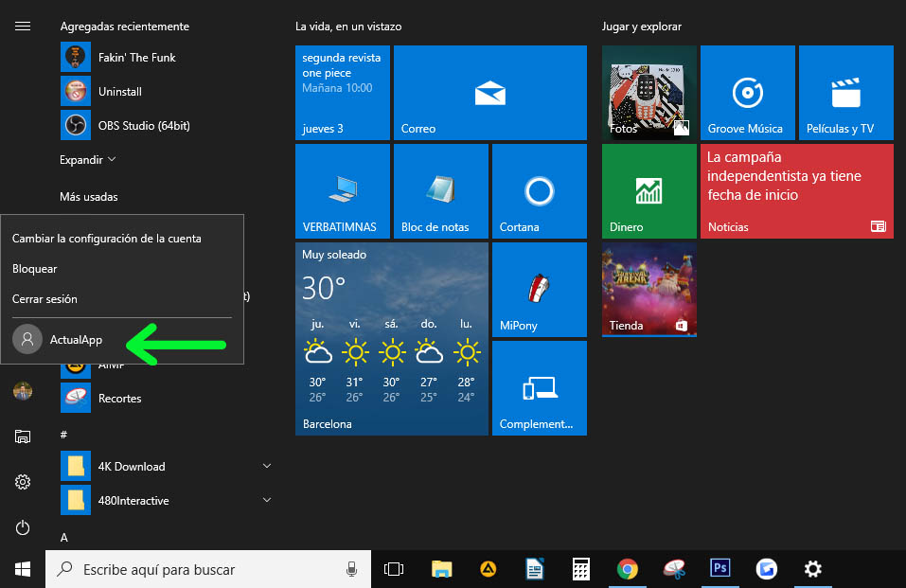
Task: Switch to Google Chrome in the taskbar
Action: (x=628, y=569)
